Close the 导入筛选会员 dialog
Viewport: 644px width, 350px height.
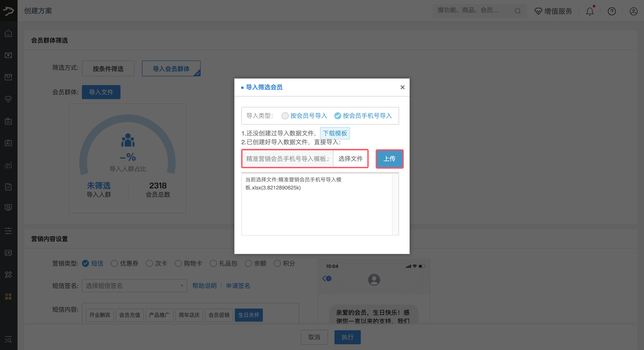coord(402,87)
